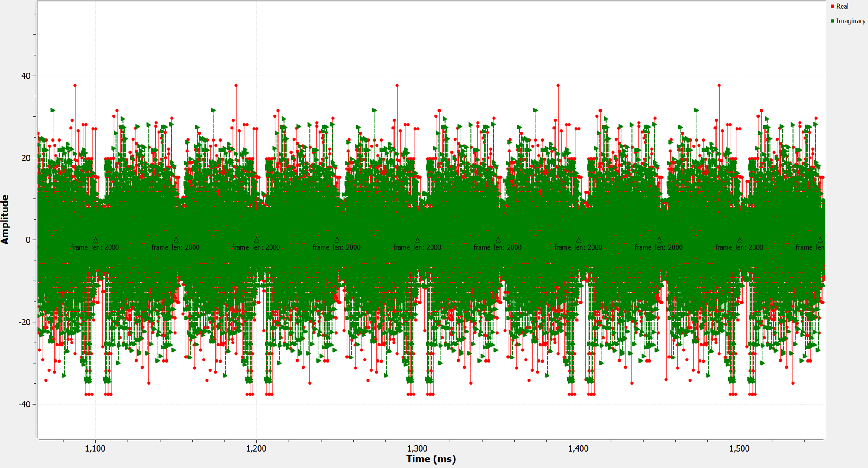Image resolution: width=868 pixels, height=468 pixels.
Task: Click the -40 amplitude tick label
Action: point(25,404)
